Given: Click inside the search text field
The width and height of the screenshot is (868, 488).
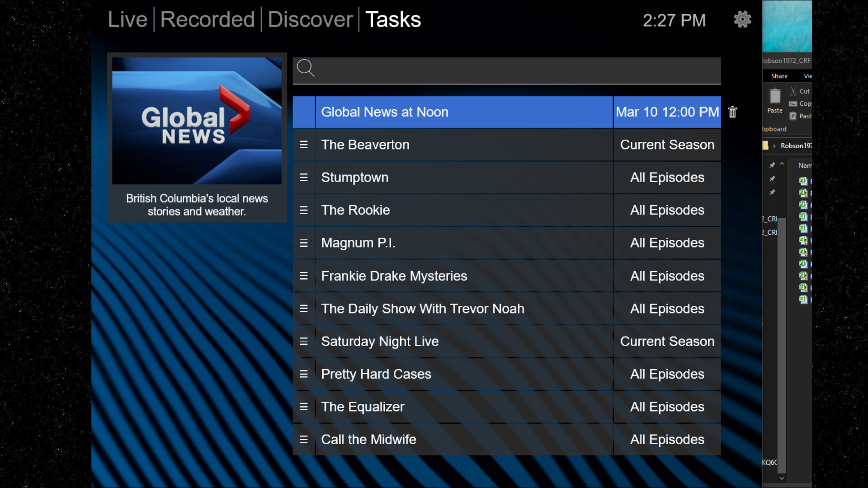Looking at the screenshot, I should coord(515,70).
